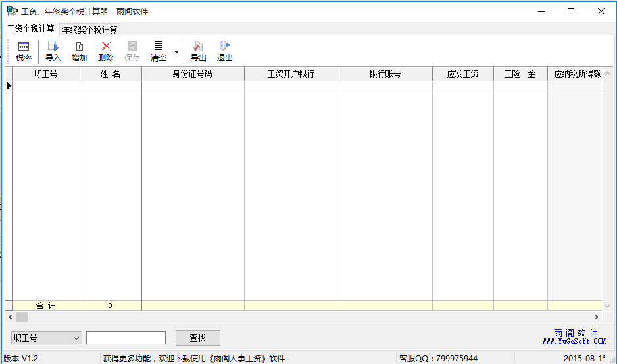Select the 工资个税计算 tab

coord(31,29)
